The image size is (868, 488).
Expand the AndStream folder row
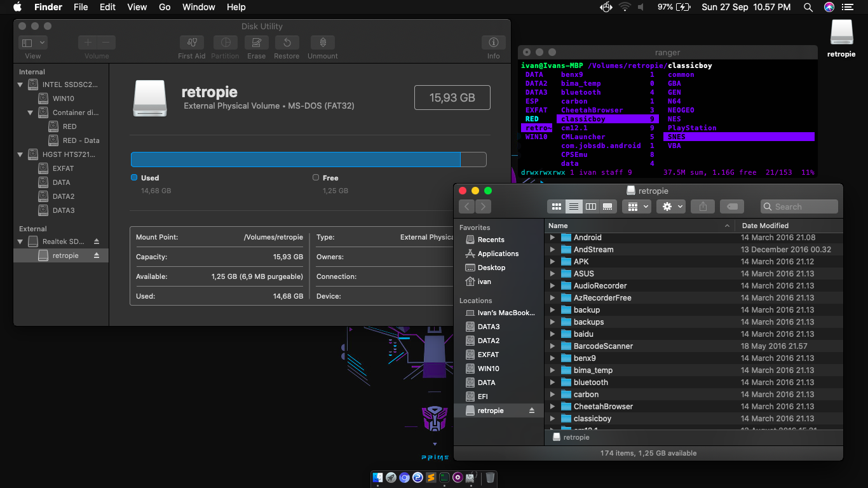(x=552, y=250)
